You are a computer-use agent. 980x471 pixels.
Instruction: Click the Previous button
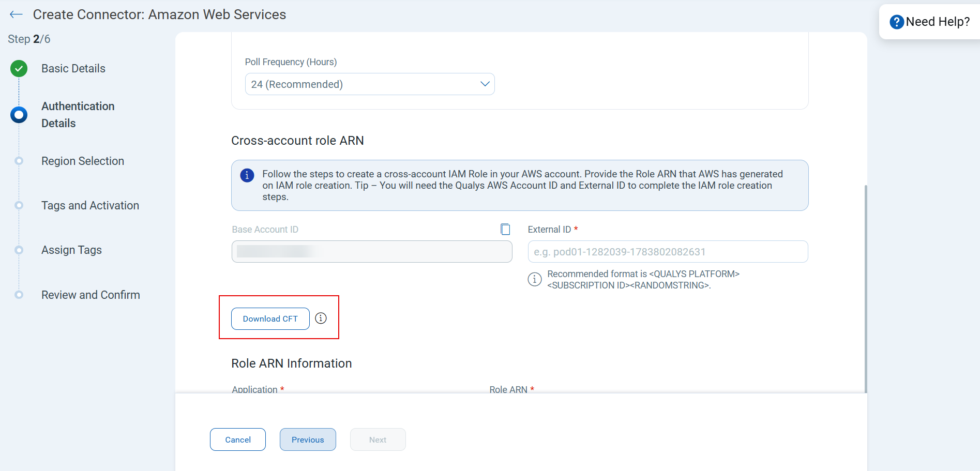pyautogui.click(x=308, y=439)
